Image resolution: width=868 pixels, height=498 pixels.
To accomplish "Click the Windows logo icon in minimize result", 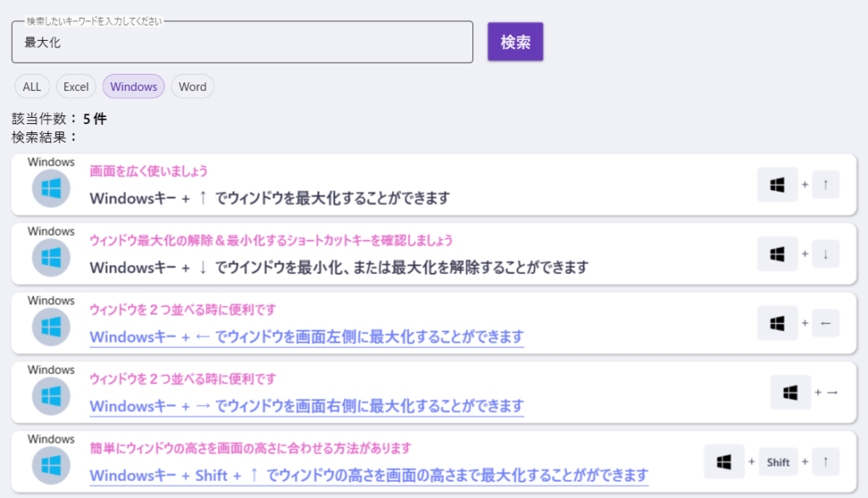I will (x=51, y=258).
